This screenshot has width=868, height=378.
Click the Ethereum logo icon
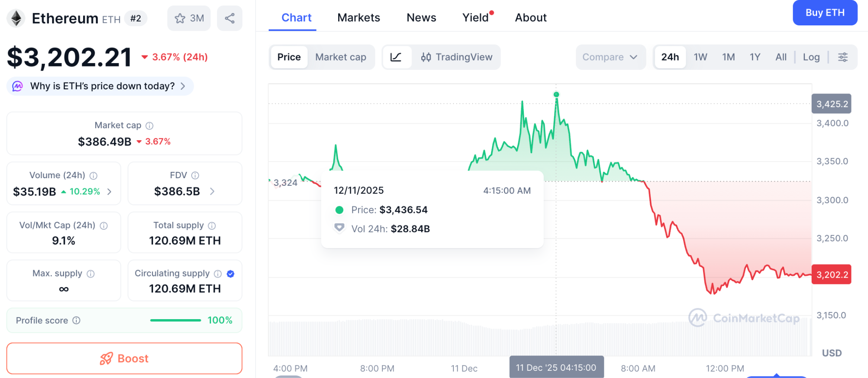(x=16, y=18)
